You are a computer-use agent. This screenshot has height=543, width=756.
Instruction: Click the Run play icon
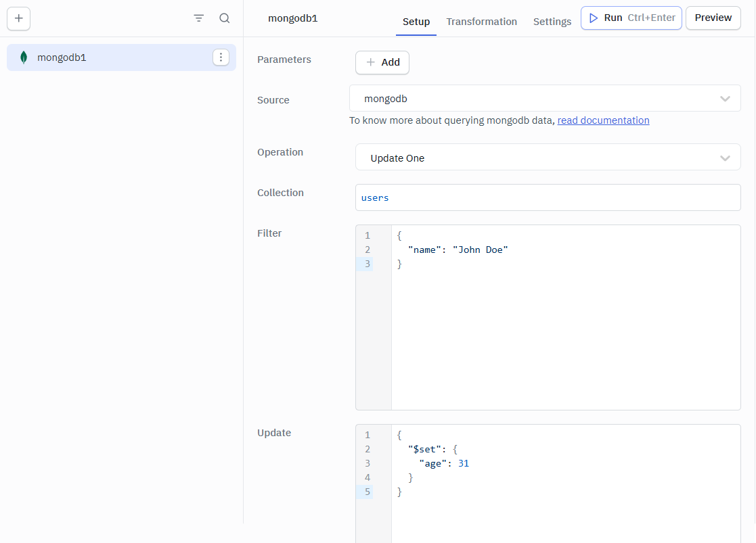(594, 18)
